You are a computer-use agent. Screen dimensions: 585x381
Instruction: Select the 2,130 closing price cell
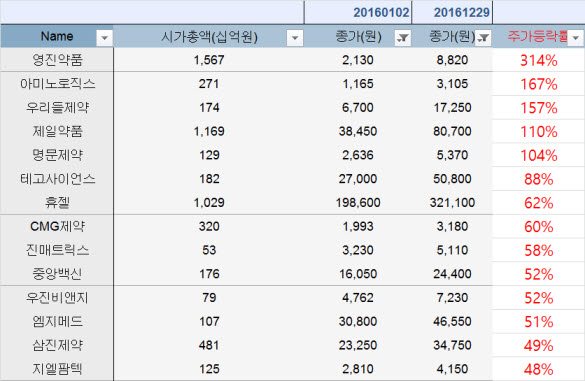(358, 60)
